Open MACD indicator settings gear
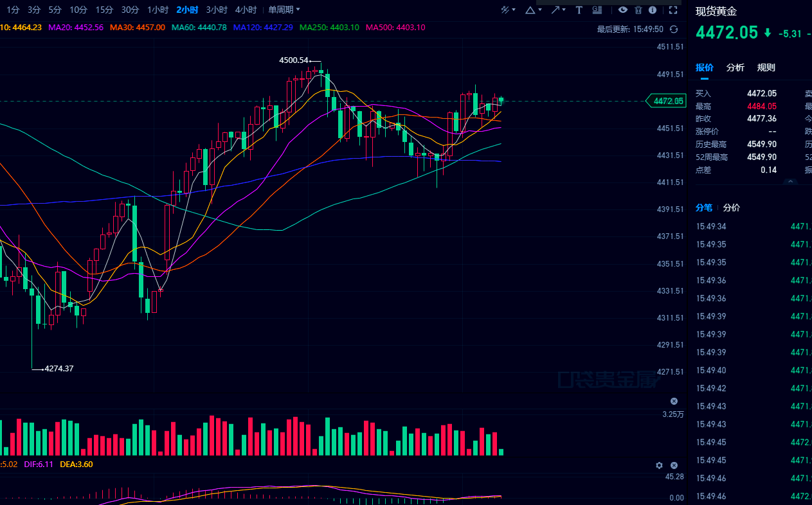Viewport: 812px width, 505px height. [x=659, y=465]
